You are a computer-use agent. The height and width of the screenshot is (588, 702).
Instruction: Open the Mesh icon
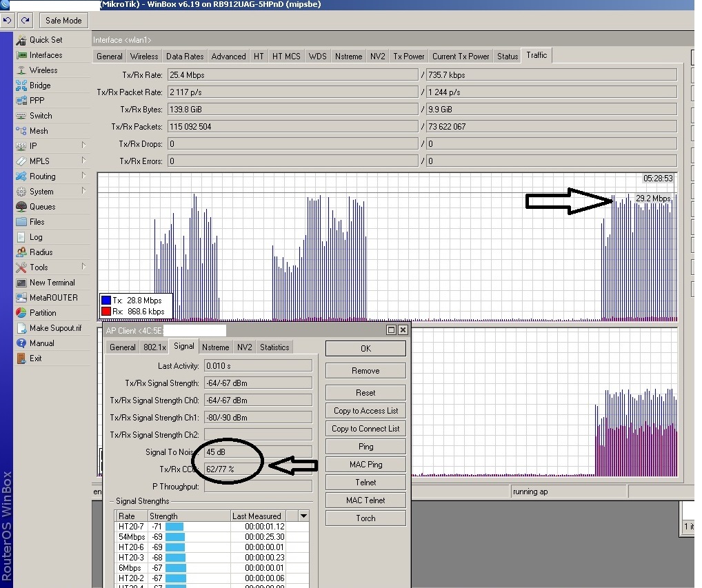[x=21, y=131]
